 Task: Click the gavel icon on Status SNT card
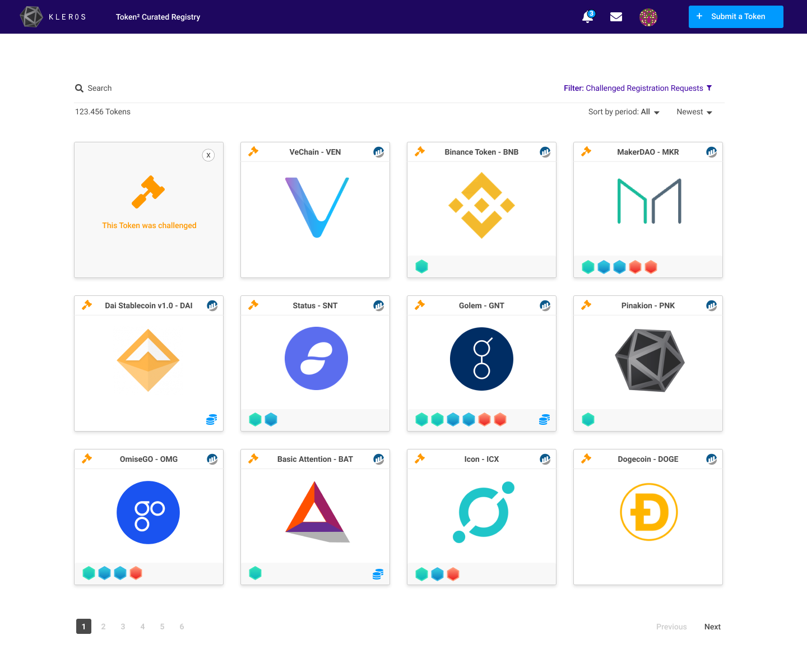point(253,305)
